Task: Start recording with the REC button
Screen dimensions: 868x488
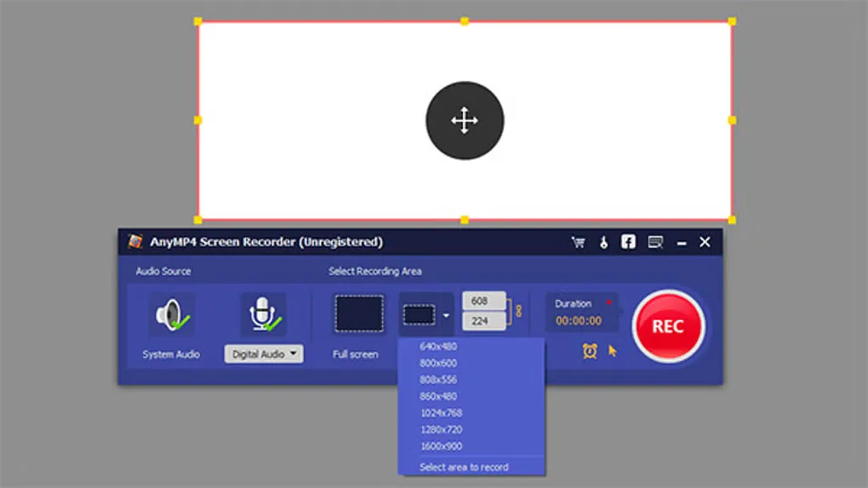Action: (669, 326)
